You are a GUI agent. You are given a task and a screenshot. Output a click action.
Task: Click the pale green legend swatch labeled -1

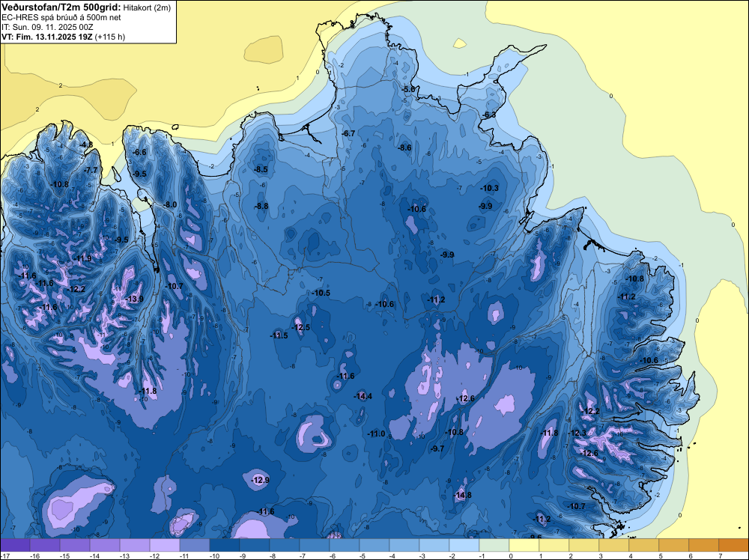pyautogui.click(x=494, y=545)
